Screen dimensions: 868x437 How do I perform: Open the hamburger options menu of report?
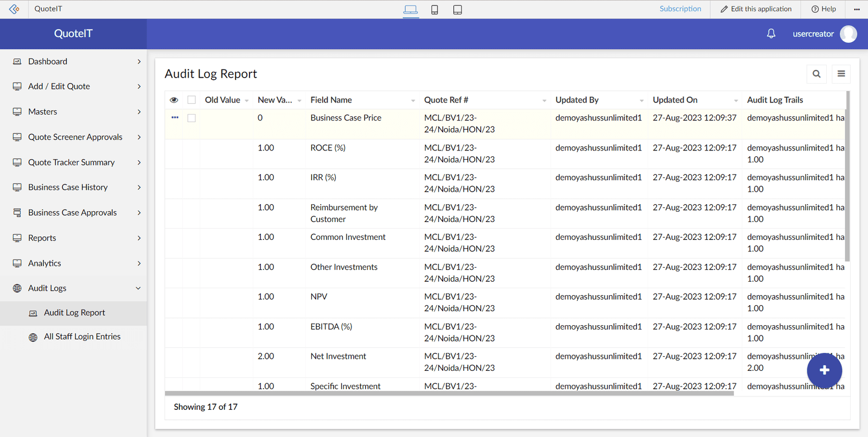(841, 74)
